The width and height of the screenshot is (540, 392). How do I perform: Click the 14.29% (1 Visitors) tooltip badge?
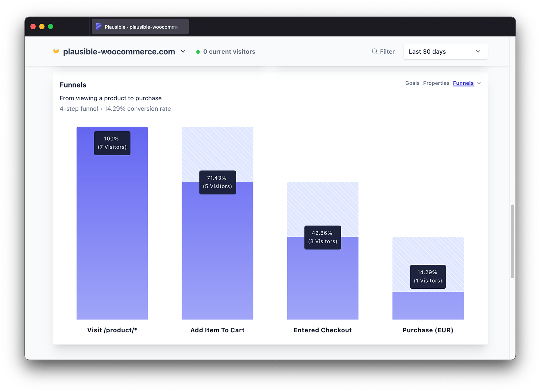pos(428,276)
